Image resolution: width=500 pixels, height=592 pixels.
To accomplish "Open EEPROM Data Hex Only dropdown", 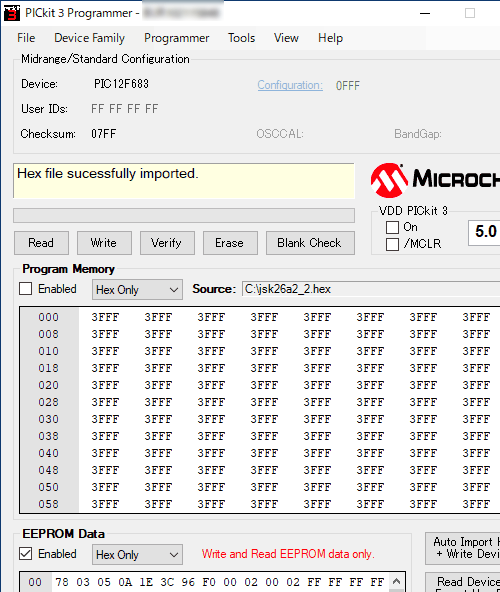I will click(x=137, y=555).
